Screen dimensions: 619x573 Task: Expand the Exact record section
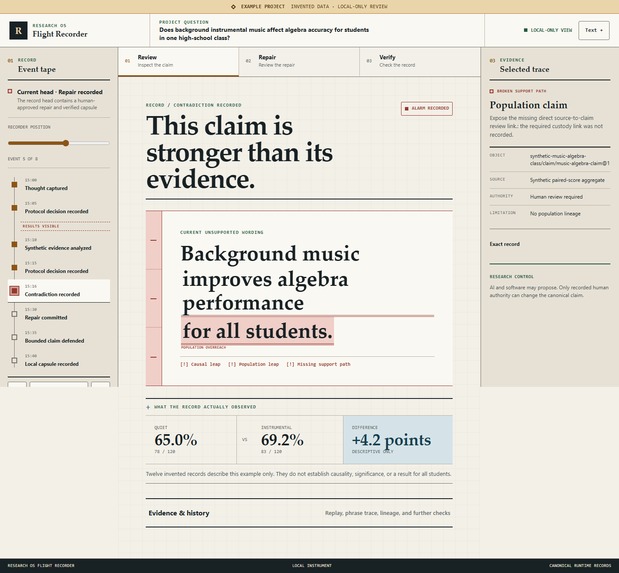pos(550,244)
